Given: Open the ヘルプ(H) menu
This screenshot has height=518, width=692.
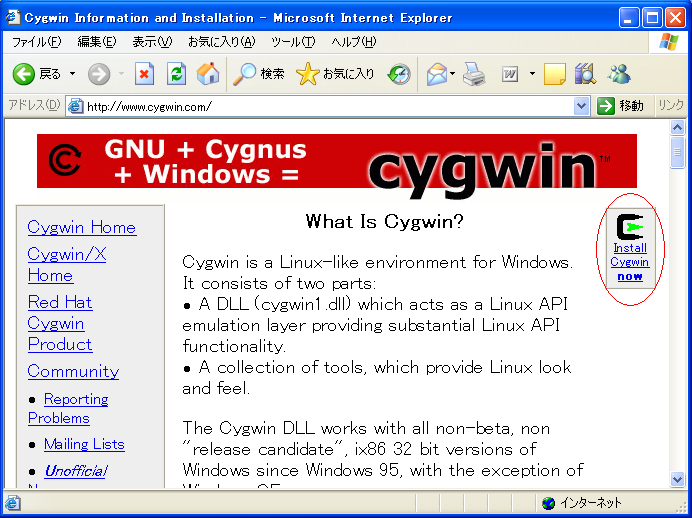Looking at the screenshot, I should pos(354,42).
